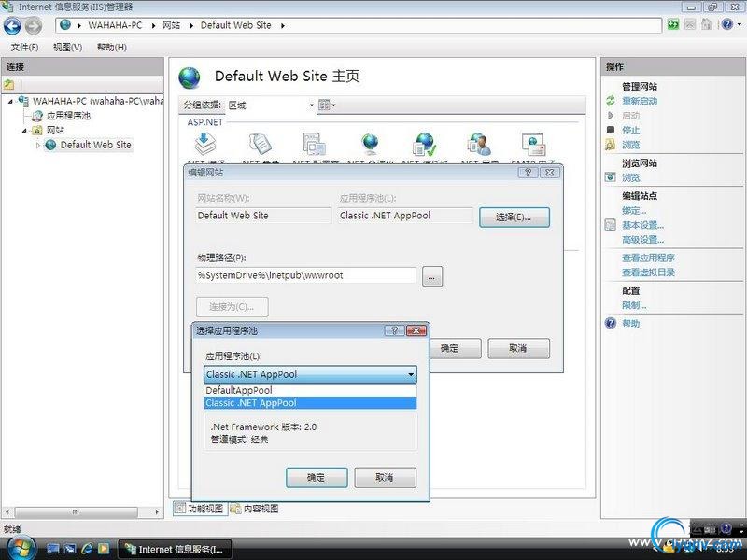This screenshot has width=747, height=560.
Task: Select Default Web Site in the tree
Action: (95, 145)
